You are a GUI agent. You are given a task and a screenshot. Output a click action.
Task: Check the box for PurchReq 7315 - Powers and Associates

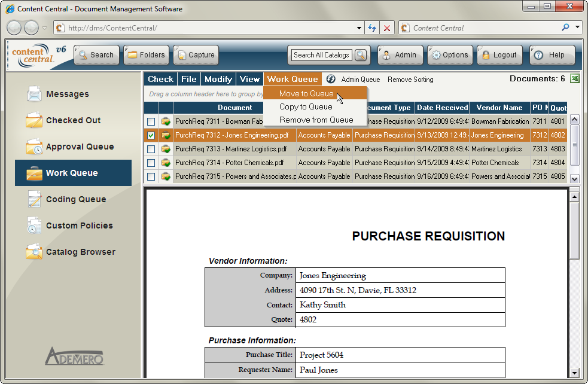click(151, 176)
